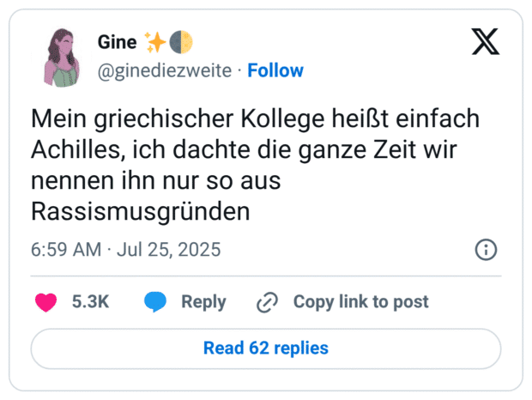Screen dimensions: 532x400
Task: Click the 5.3K likes count
Action: [x=89, y=302]
